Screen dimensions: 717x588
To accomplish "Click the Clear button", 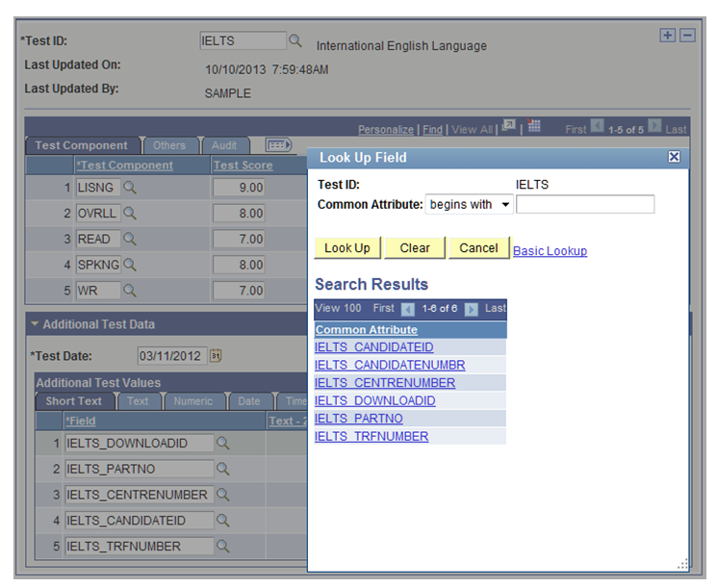I will point(415,248).
